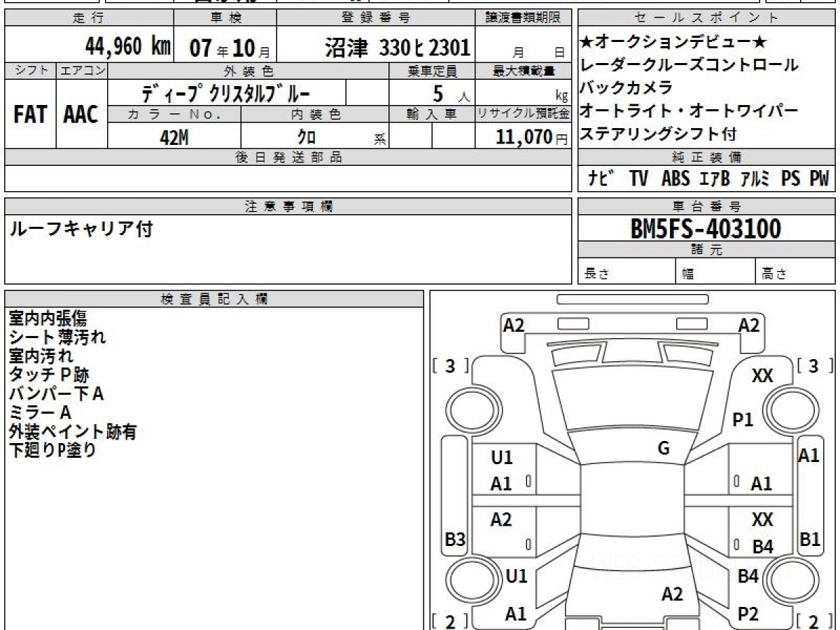The width and height of the screenshot is (840, 630).
Task: Click color number 42M
Action: pyautogui.click(x=174, y=138)
